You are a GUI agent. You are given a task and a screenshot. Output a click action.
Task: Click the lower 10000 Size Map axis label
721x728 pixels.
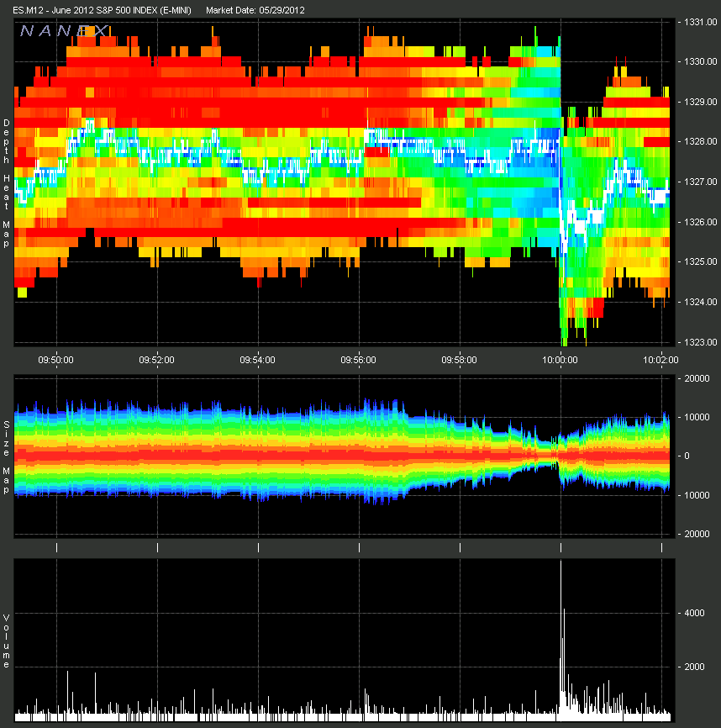coord(697,495)
